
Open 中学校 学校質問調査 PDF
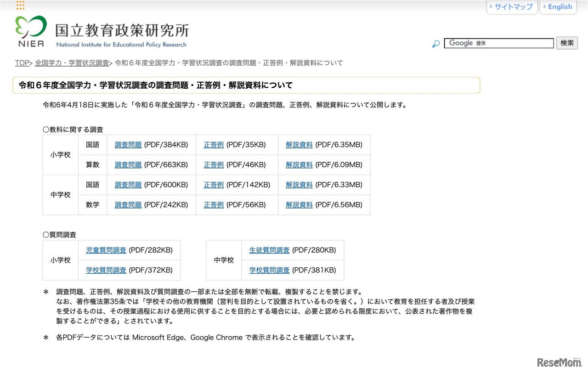[x=269, y=270]
